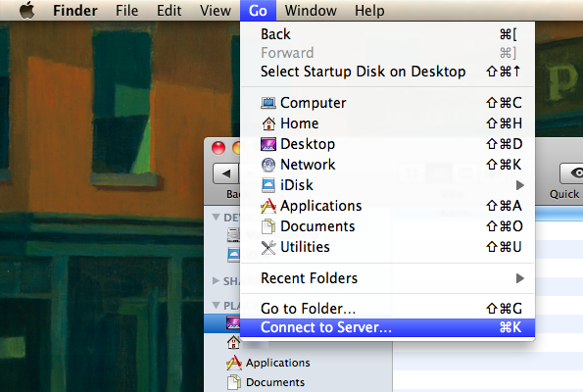
Task: Select Recent Folders menu entry
Action: pyautogui.click(x=387, y=278)
